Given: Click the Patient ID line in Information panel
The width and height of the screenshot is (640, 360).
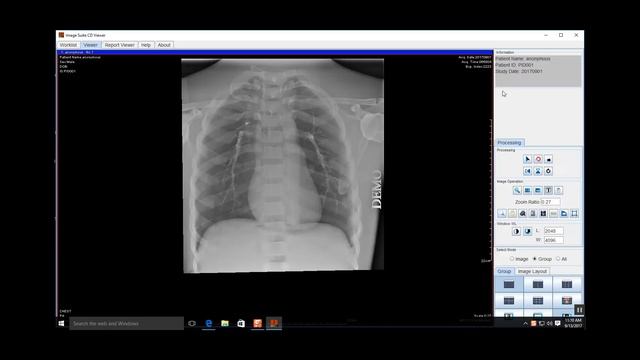Looking at the screenshot, I should 515,65.
